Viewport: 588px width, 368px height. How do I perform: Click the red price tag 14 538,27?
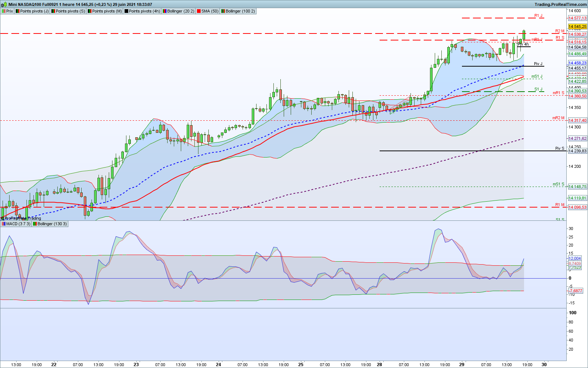tap(578, 34)
